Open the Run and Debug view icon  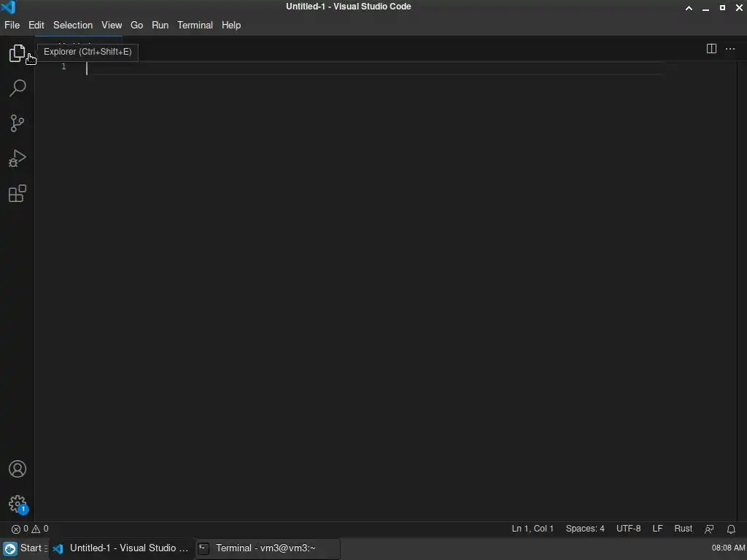[18, 158]
